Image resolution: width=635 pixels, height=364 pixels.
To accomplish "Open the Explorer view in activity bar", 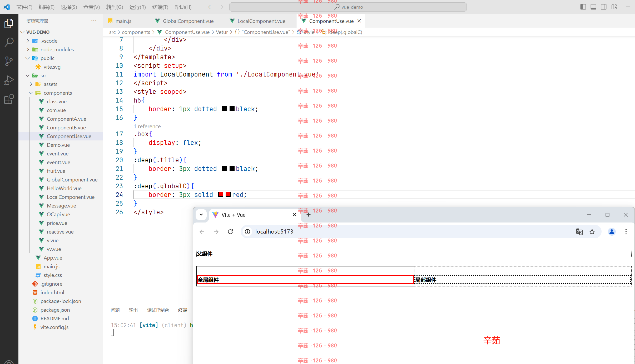I will 9,23.
